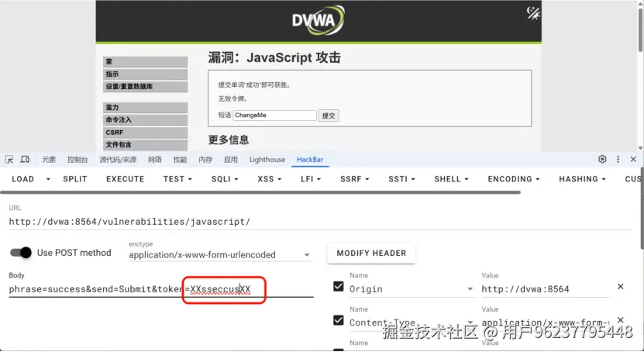Click the element inspector picker icon
Viewport: 644px width, 352px height.
9,160
